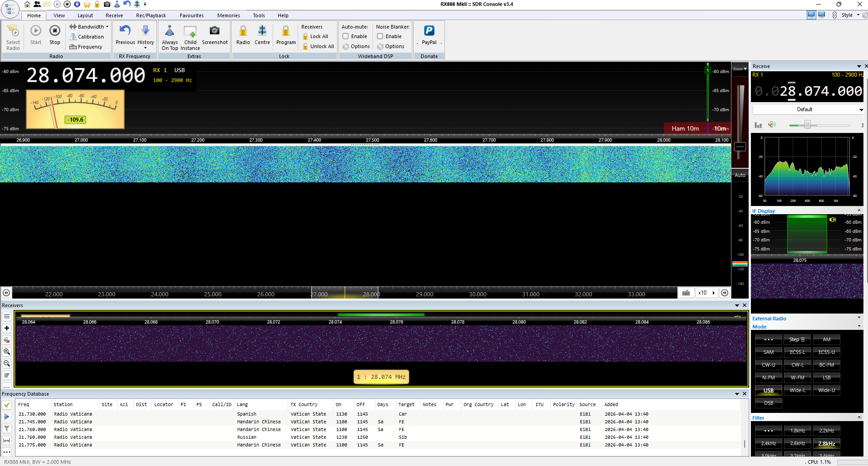Open the Frequency keyboard entry tool
Screen dimensions: 868x466
pyautogui.click(x=86, y=47)
